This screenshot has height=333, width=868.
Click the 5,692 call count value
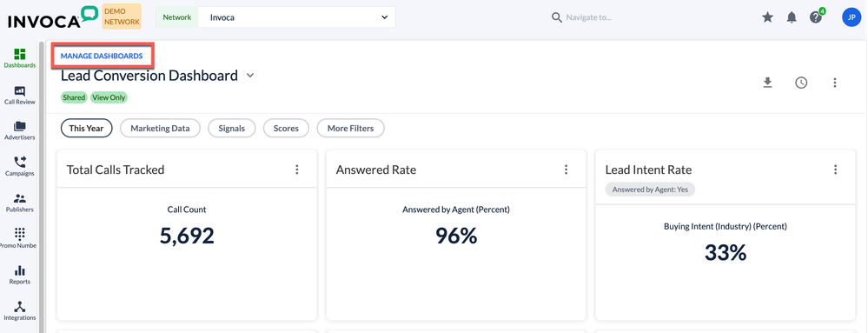pyautogui.click(x=187, y=236)
